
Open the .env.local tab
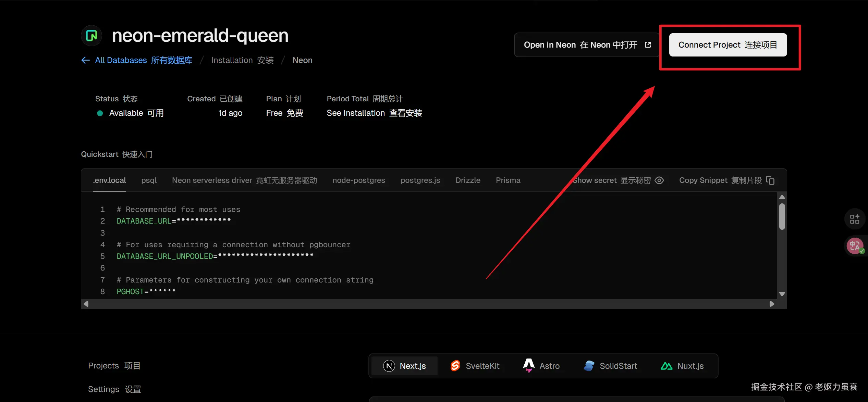(110, 180)
